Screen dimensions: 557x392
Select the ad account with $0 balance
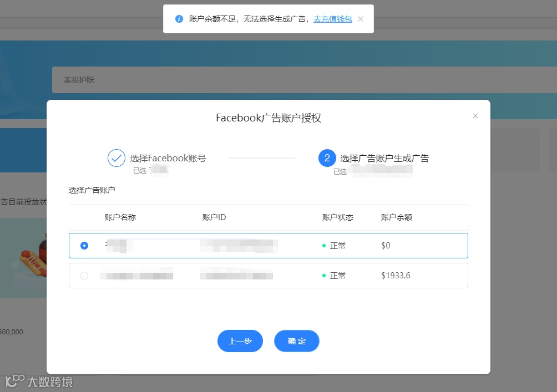click(84, 245)
